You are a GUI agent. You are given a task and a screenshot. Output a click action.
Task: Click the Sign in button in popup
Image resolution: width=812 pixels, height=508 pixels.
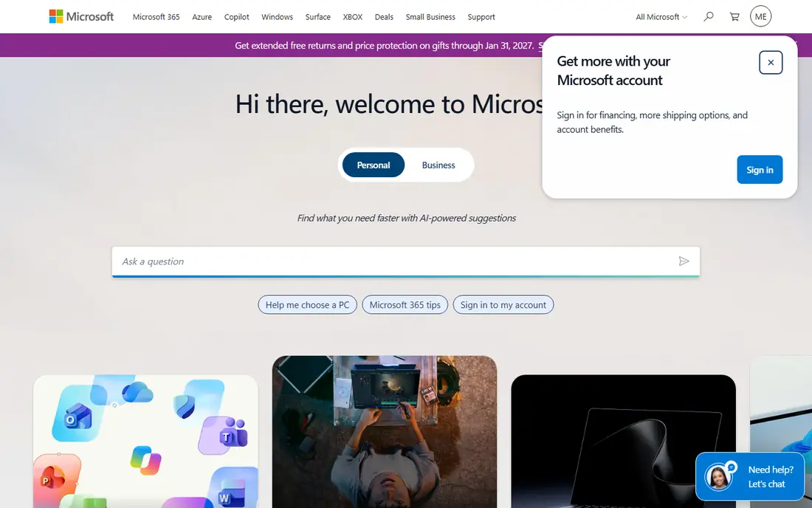[x=760, y=170]
